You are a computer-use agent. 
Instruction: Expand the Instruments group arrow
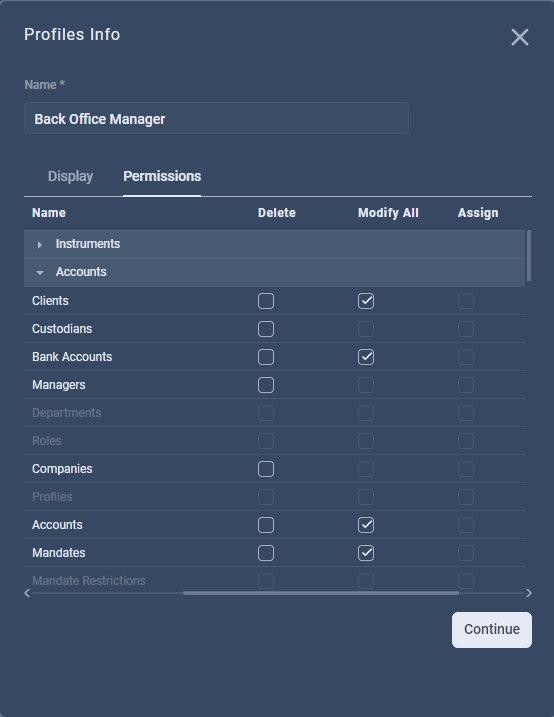tap(40, 245)
